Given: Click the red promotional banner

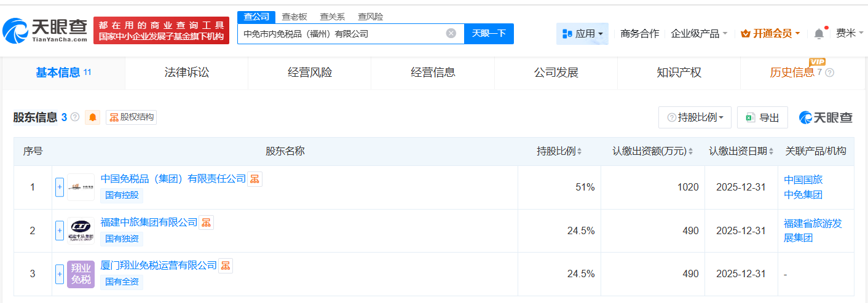Looking at the screenshot, I should tap(162, 31).
